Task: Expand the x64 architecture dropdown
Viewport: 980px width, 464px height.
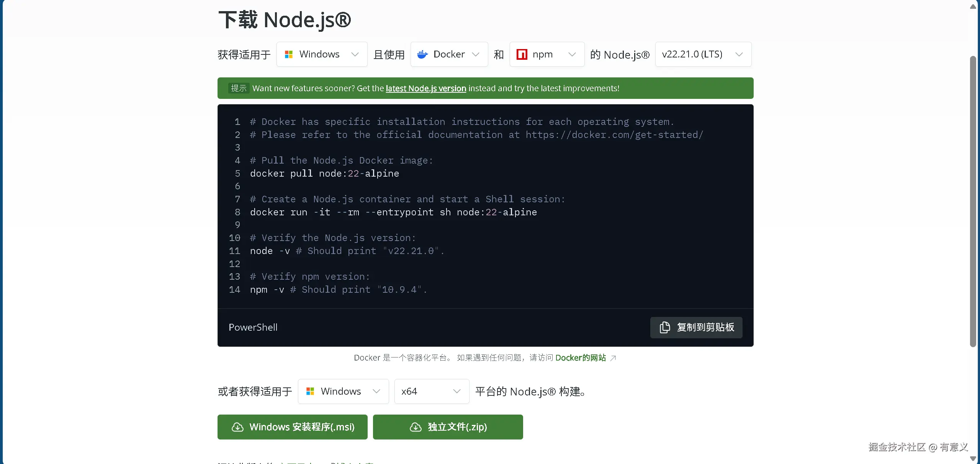Action: pyautogui.click(x=431, y=391)
